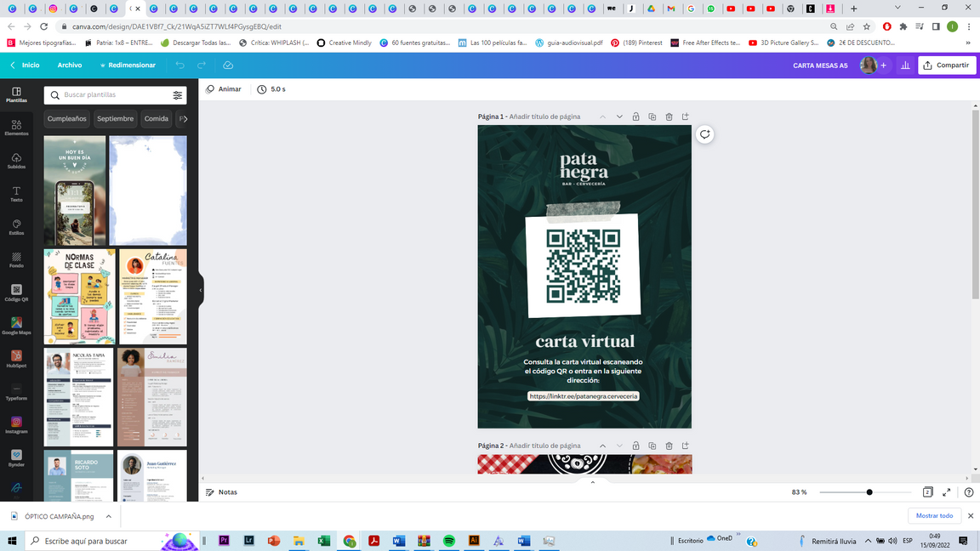980x551 pixels.
Task: Delete Página 2 with trash icon
Action: tap(669, 446)
